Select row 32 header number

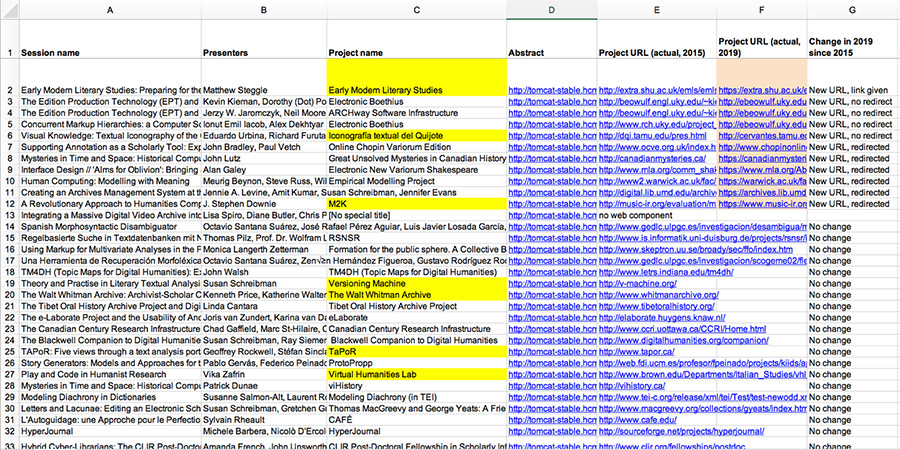(10, 431)
